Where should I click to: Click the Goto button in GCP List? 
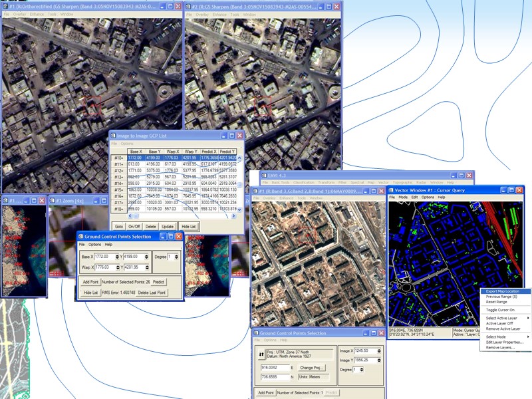pos(119,226)
